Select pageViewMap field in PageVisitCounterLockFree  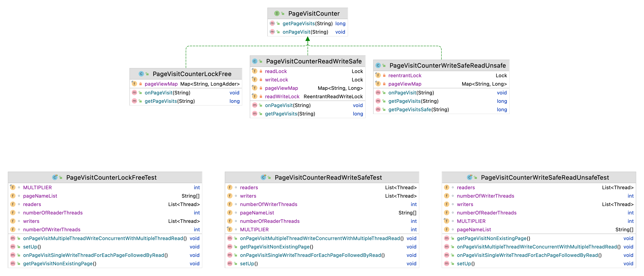(161, 84)
